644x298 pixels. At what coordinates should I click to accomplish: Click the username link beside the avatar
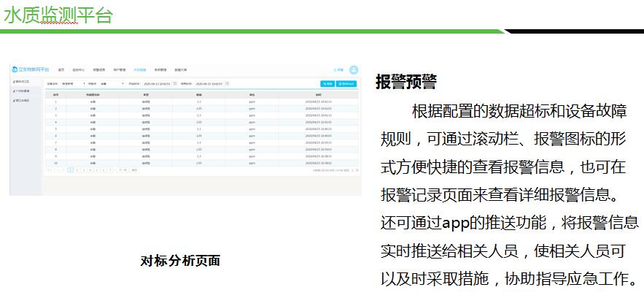click(x=339, y=70)
